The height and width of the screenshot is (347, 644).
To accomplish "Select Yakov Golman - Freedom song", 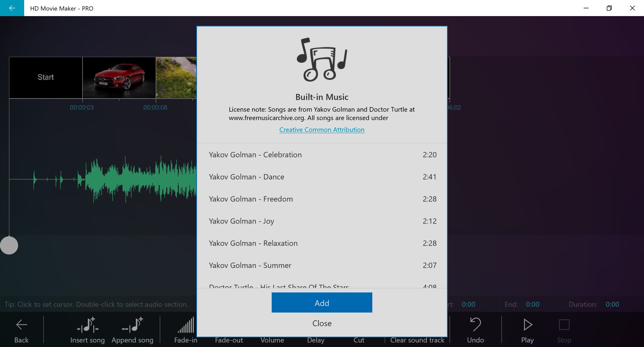I will 322,199.
